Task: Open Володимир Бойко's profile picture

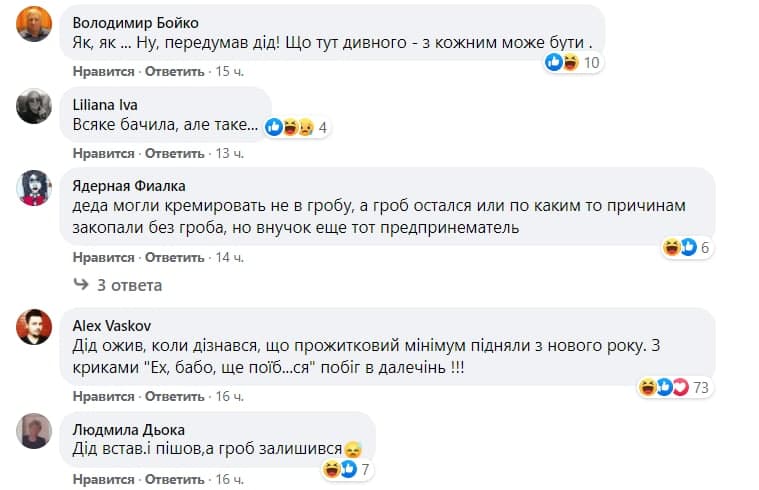Action: 35,24
